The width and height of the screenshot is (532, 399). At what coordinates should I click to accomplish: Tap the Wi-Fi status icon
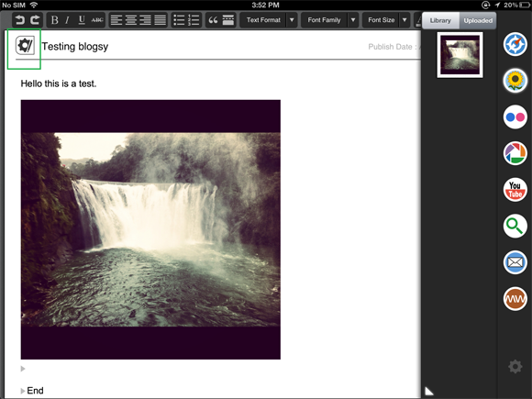tap(34, 5)
